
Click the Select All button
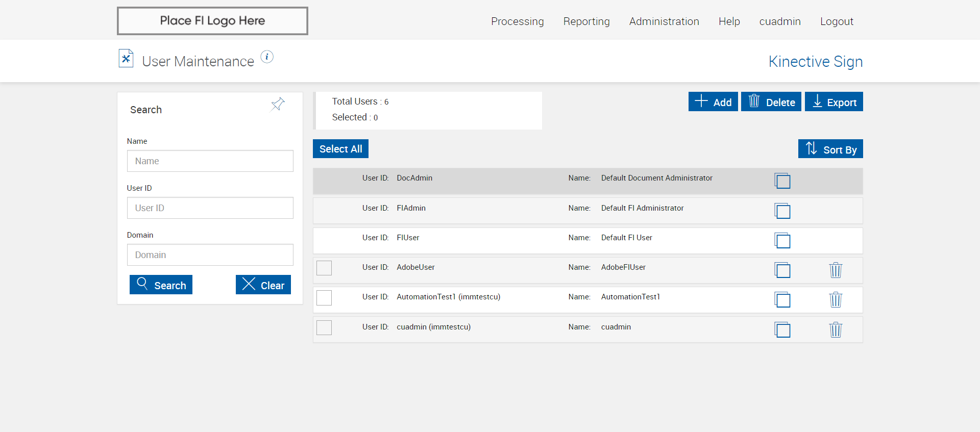(340, 149)
